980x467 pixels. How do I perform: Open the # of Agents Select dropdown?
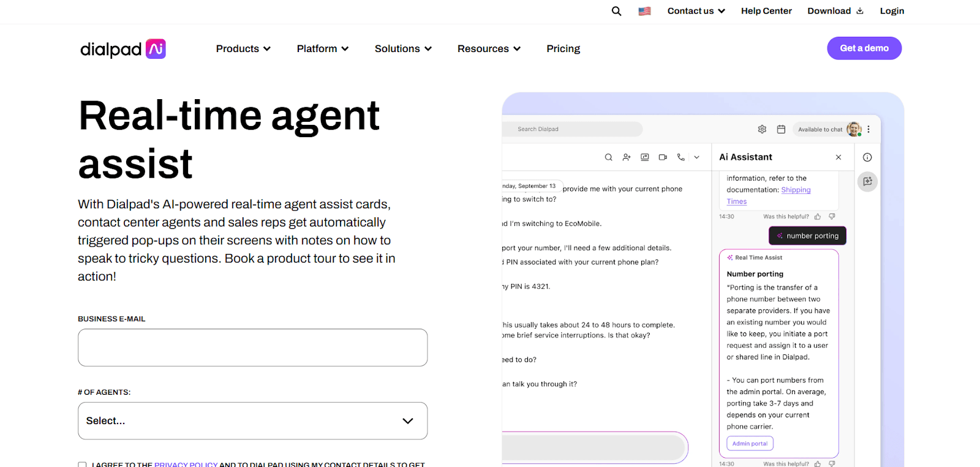point(252,420)
